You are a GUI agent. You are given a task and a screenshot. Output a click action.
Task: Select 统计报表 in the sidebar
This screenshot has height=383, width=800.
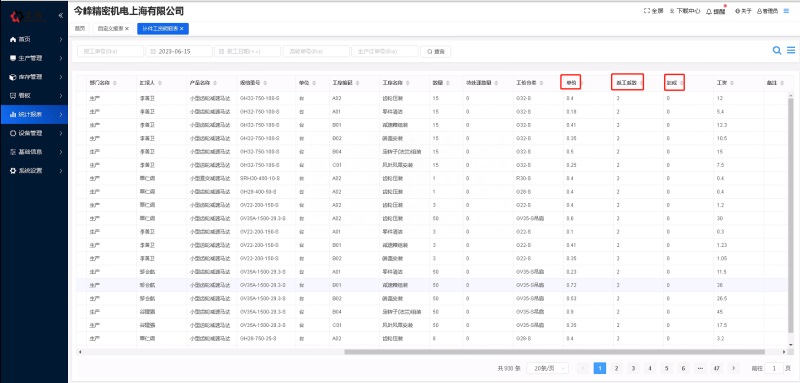(34, 114)
